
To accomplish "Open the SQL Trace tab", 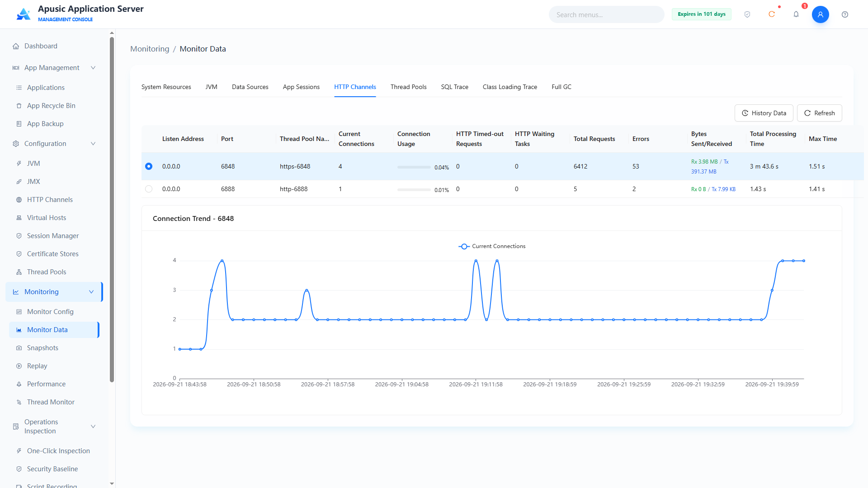I will point(454,87).
